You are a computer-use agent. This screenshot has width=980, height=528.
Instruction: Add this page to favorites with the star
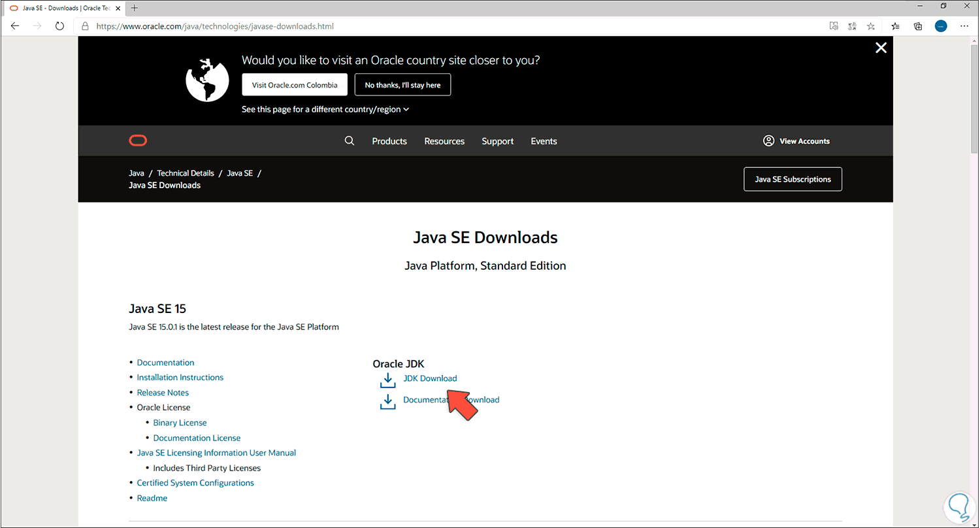click(871, 26)
